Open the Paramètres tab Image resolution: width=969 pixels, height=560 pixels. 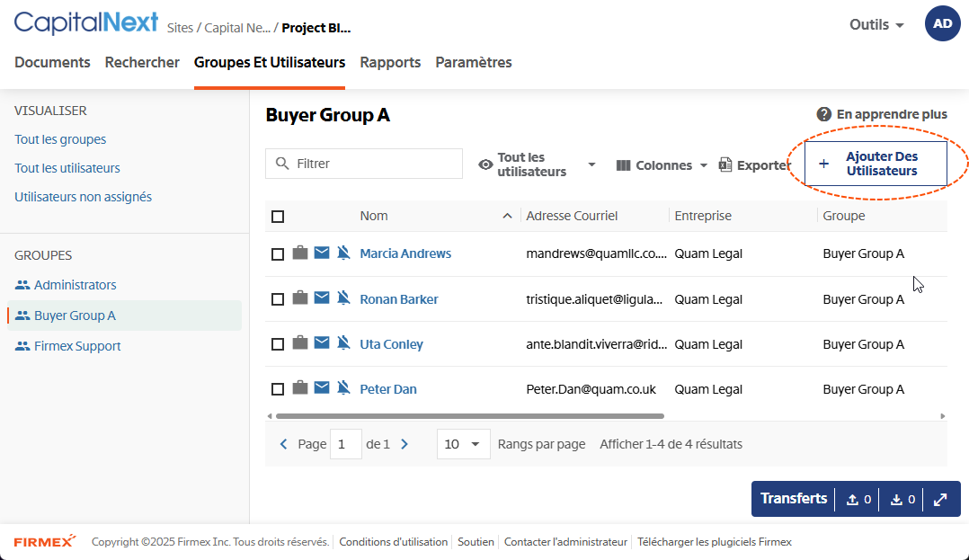point(474,62)
